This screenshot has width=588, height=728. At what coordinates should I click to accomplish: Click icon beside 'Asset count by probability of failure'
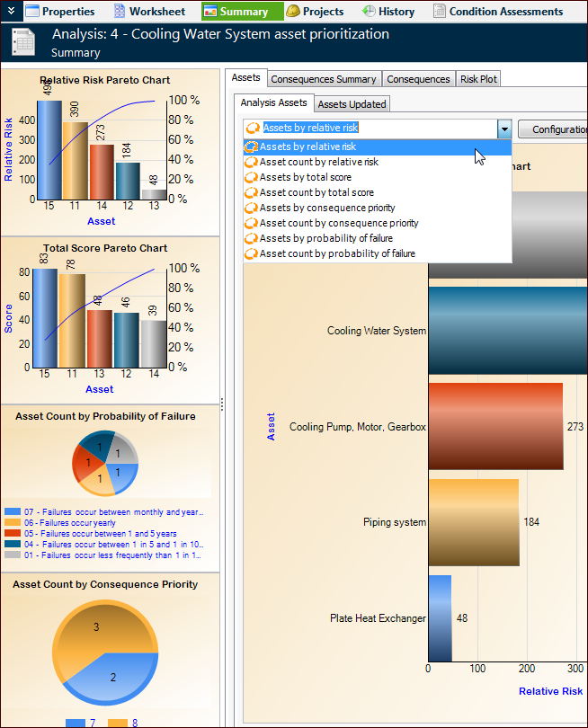(251, 254)
